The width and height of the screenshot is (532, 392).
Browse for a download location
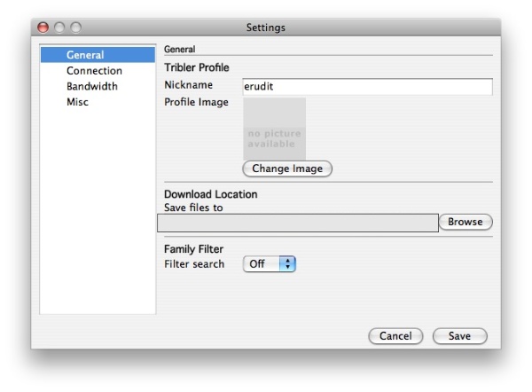tap(465, 222)
